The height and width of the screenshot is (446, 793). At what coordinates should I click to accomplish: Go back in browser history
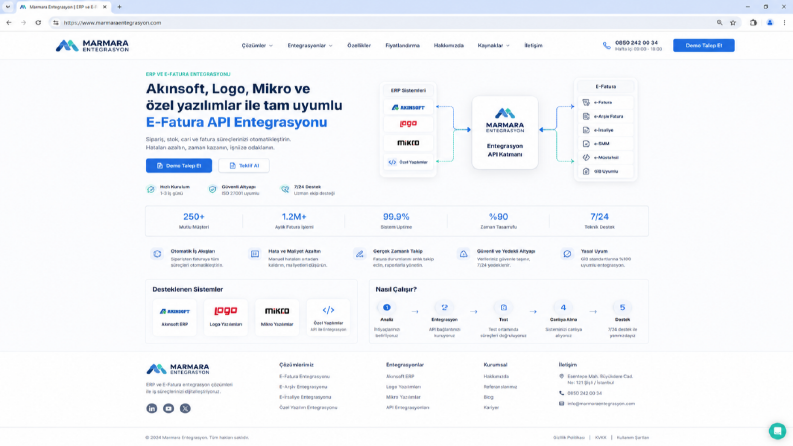pyautogui.click(x=9, y=23)
